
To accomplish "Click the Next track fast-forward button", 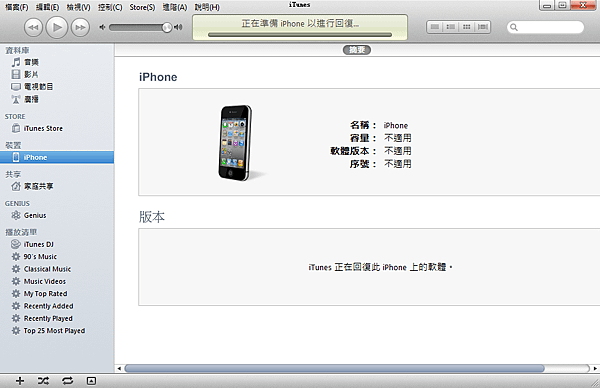I will coord(80,28).
